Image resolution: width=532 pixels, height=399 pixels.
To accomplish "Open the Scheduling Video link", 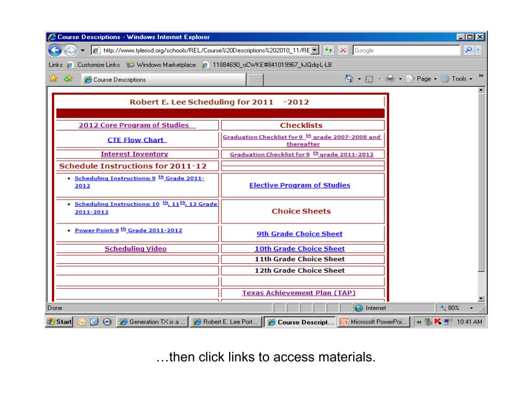I will coord(136,249).
